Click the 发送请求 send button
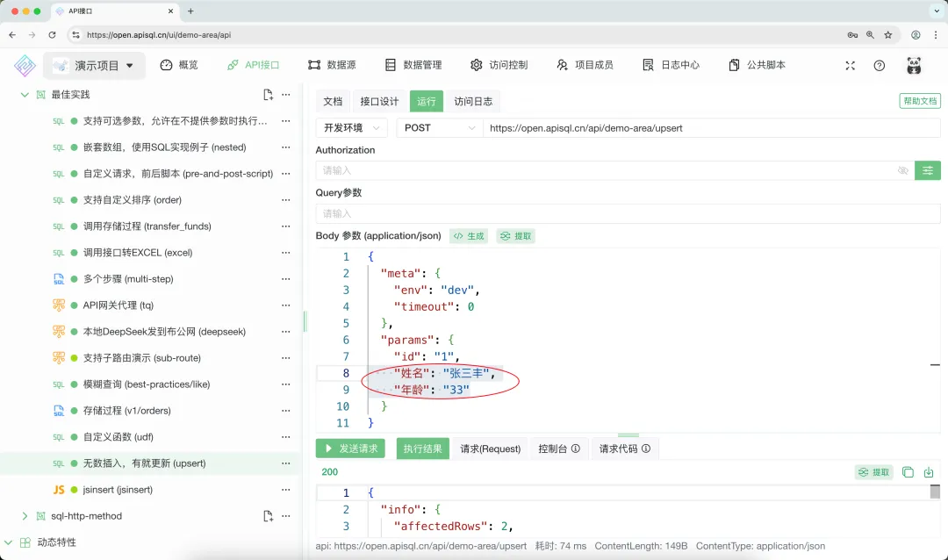The image size is (948, 560). (349, 448)
